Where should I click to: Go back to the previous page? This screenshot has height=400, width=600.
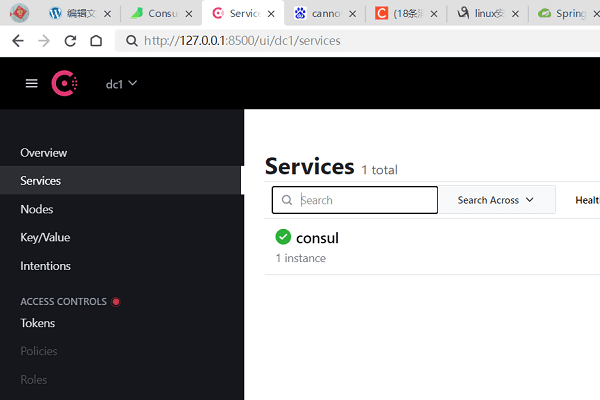18,41
